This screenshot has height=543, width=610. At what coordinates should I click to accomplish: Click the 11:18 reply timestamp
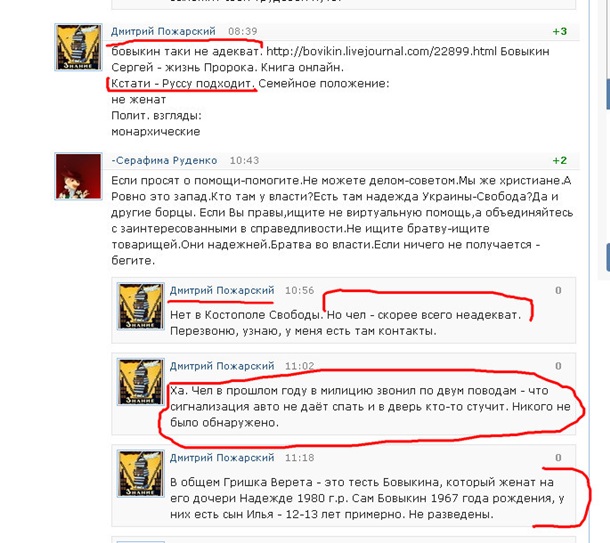(x=299, y=457)
